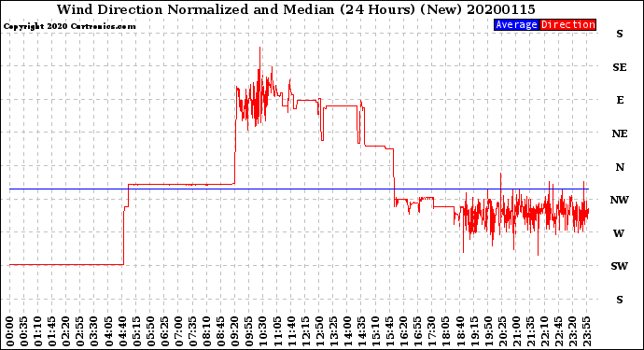Click the time label '14:00'

tap(346, 331)
